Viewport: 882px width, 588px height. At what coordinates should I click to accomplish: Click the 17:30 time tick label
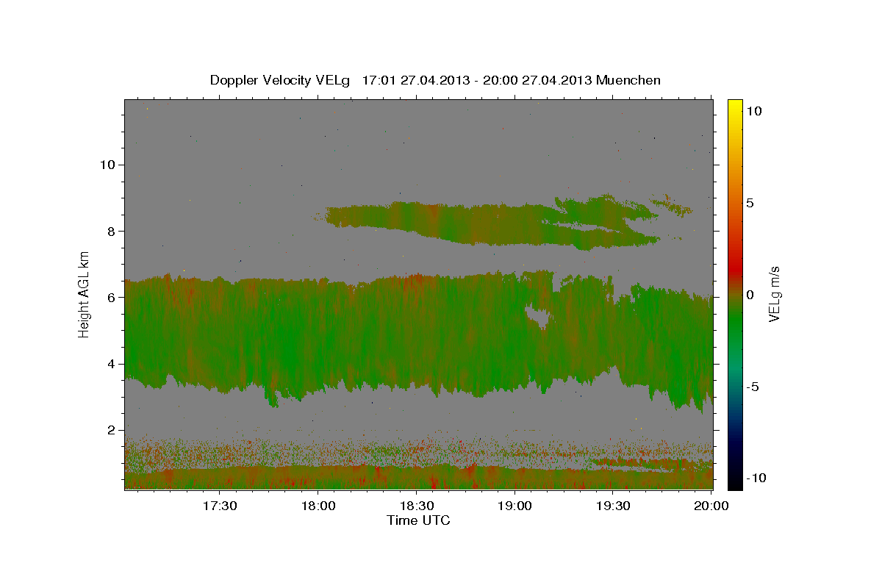(219, 506)
